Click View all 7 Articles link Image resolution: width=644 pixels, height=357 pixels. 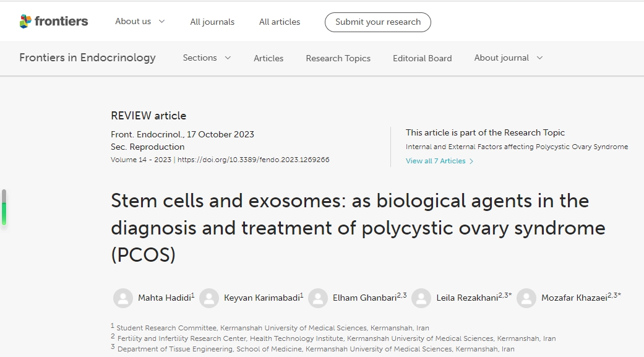436,161
